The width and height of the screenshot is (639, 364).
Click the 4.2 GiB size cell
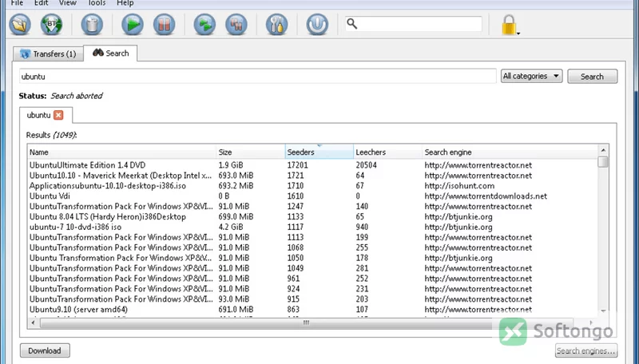click(x=230, y=227)
